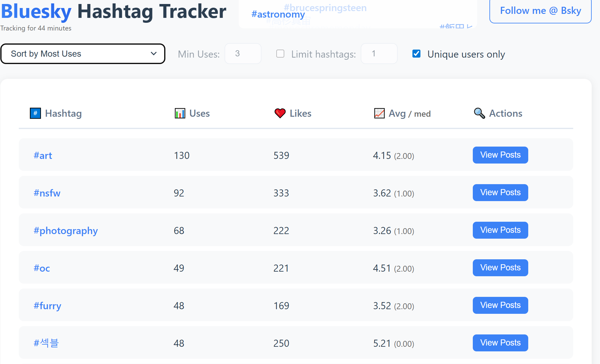Click the 3.52 average value for #furry
600x364 pixels.
coord(382,306)
